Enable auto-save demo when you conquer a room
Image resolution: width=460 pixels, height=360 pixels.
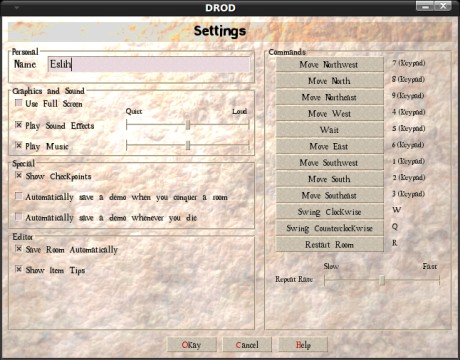click(x=19, y=196)
